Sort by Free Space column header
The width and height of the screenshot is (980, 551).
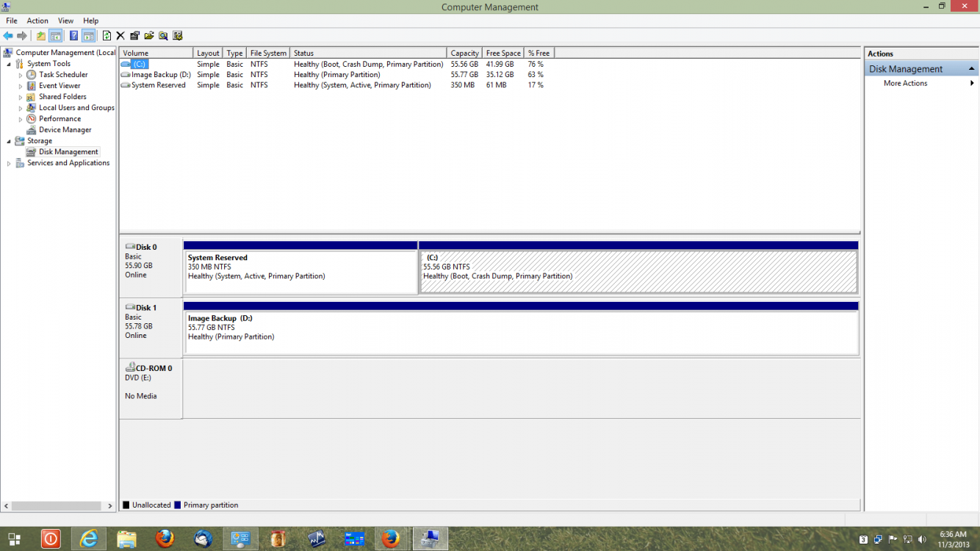[503, 53]
